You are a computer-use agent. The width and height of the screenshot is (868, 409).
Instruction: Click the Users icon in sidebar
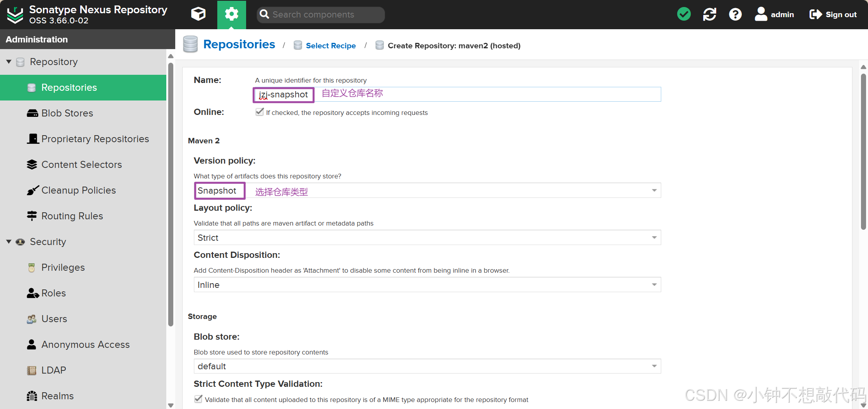click(32, 319)
